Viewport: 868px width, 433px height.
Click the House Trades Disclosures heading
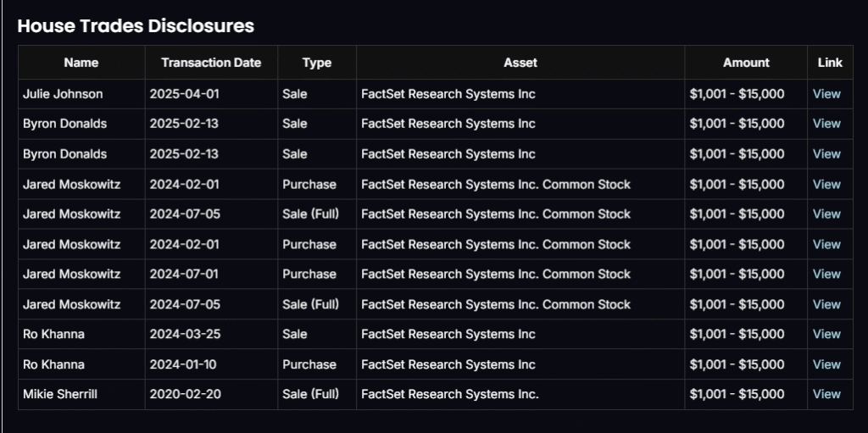pos(136,26)
